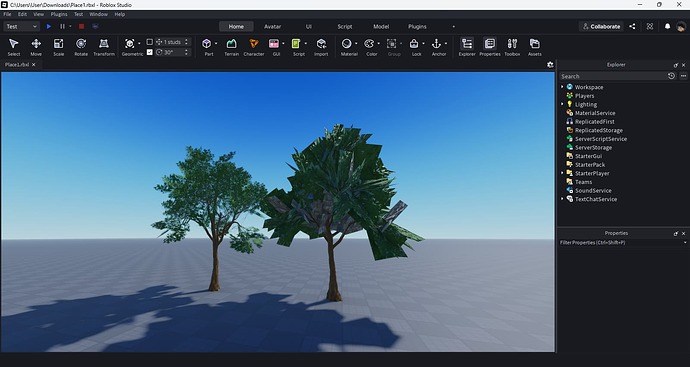The width and height of the screenshot is (690, 367).
Task: Pause the running test
Action: (62, 26)
